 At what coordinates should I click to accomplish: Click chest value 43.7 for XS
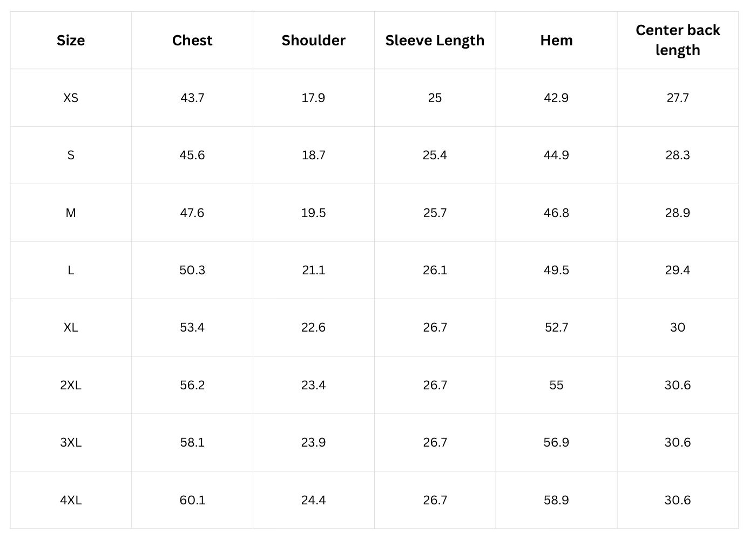tap(192, 98)
